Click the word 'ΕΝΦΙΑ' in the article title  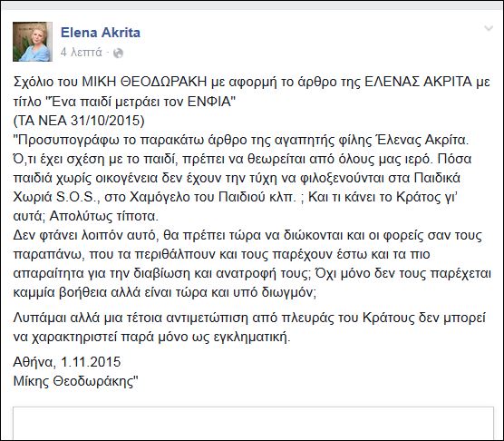209,102
